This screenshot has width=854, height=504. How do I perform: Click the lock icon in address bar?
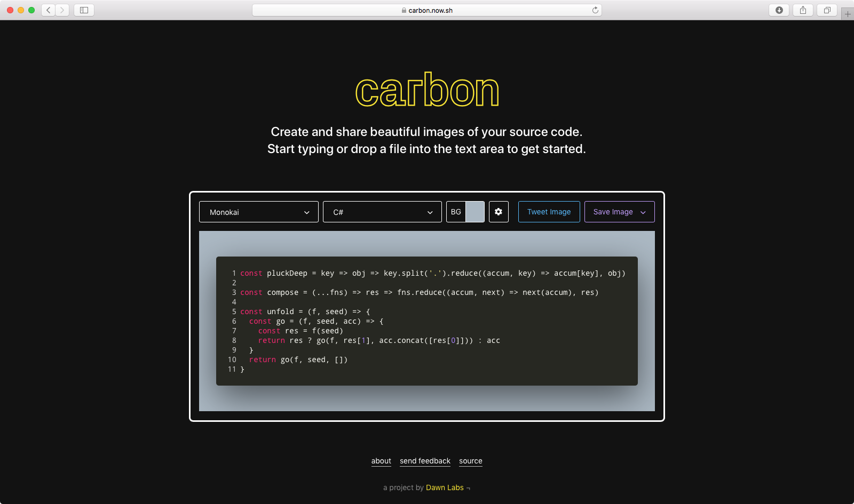(x=404, y=10)
